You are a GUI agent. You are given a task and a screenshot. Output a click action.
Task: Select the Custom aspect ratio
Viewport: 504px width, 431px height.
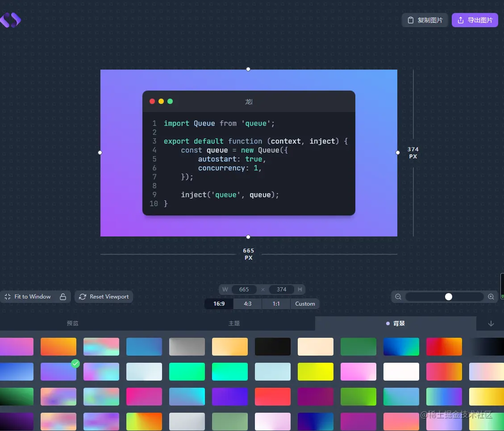click(x=305, y=304)
